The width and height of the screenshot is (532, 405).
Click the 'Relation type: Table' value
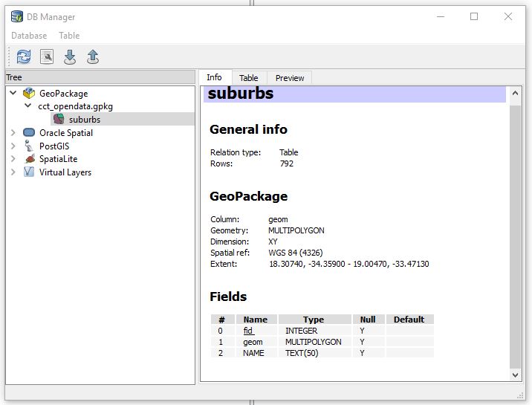[x=289, y=152]
